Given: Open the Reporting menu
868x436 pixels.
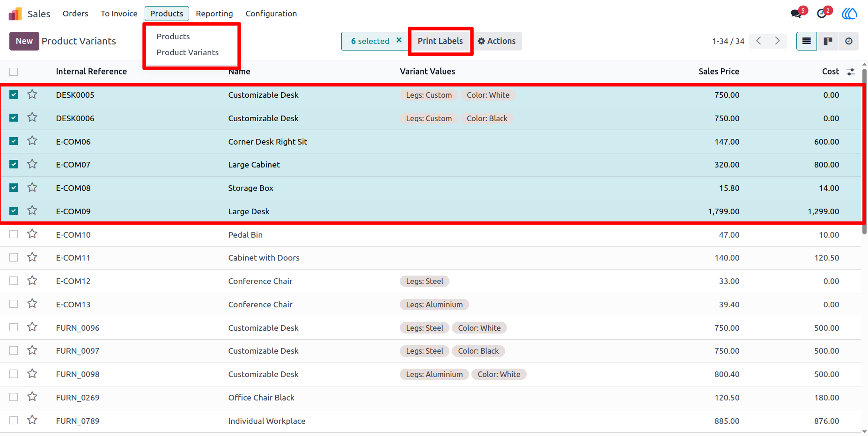Looking at the screenshot, I should coord(214,14).
